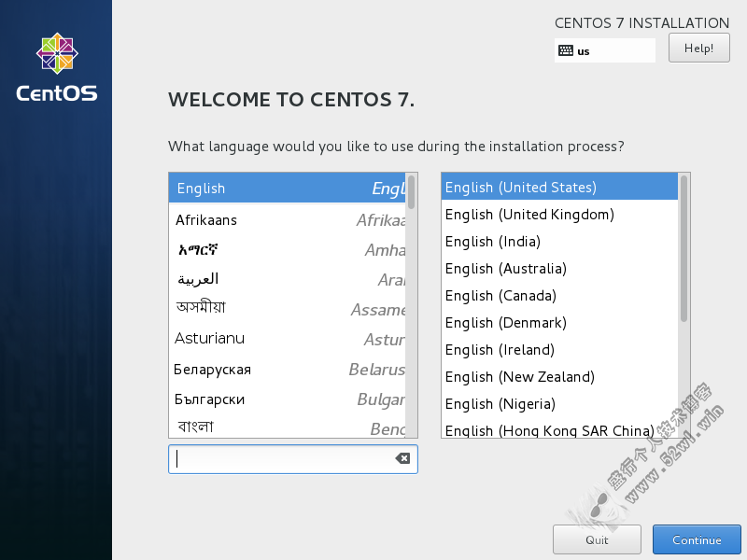The height and width of the screenshot is (560, 747).
Task: Choose the Arabic language row
Action: point(288,279)
